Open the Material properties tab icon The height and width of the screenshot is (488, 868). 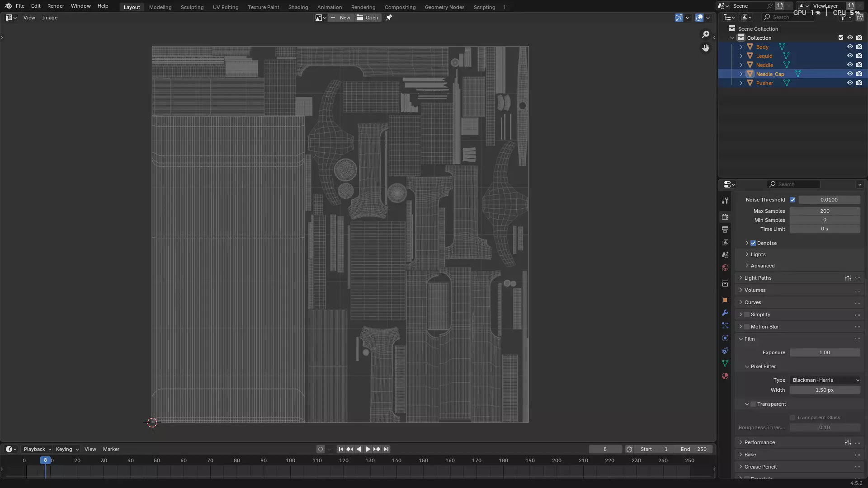click(x=725, y=376)
